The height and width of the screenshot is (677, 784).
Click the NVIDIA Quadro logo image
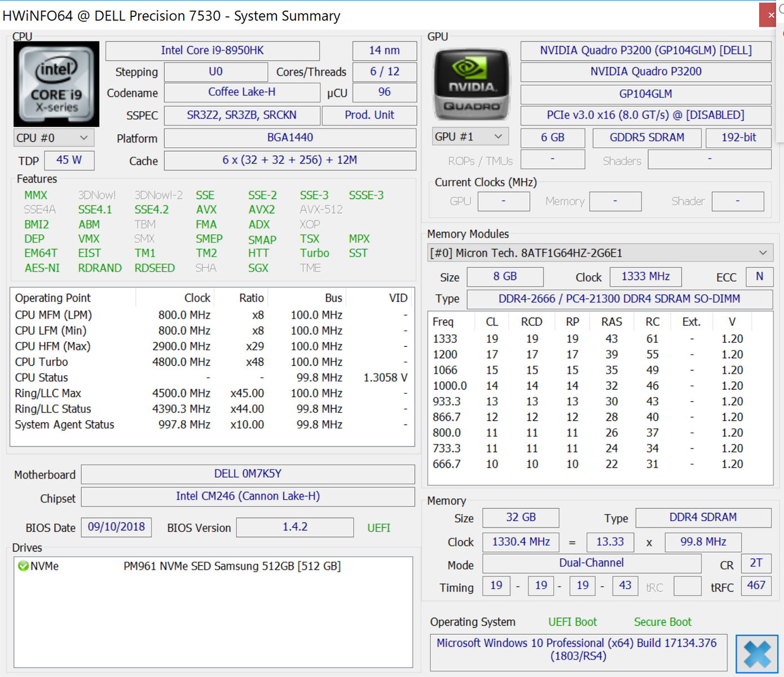click(472, 84)
